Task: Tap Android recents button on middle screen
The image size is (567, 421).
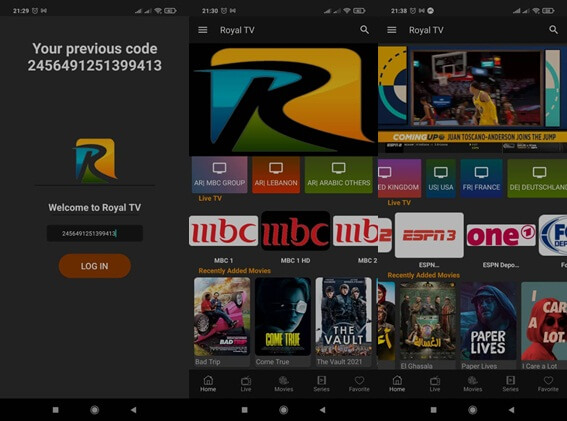Action: (244, 410)
